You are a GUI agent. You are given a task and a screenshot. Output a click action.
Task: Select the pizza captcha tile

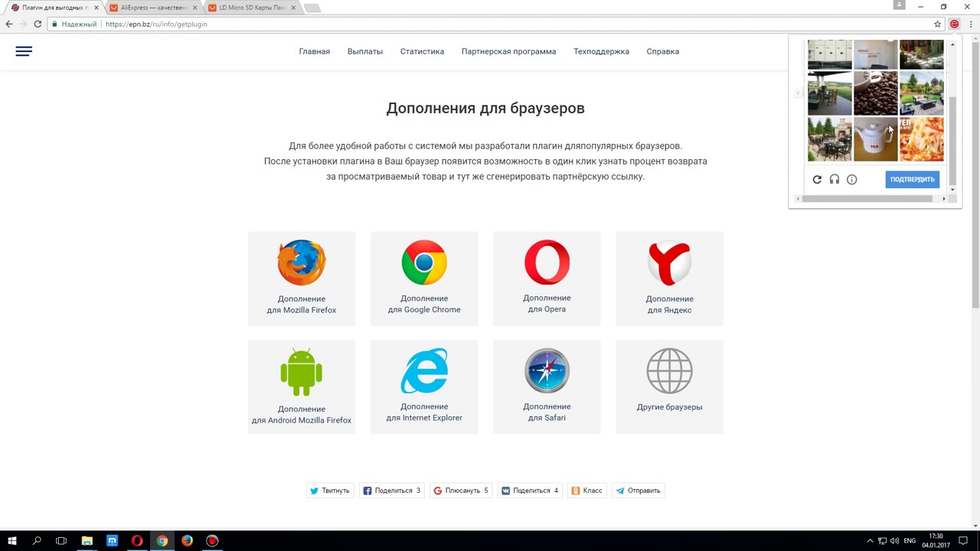921,139
